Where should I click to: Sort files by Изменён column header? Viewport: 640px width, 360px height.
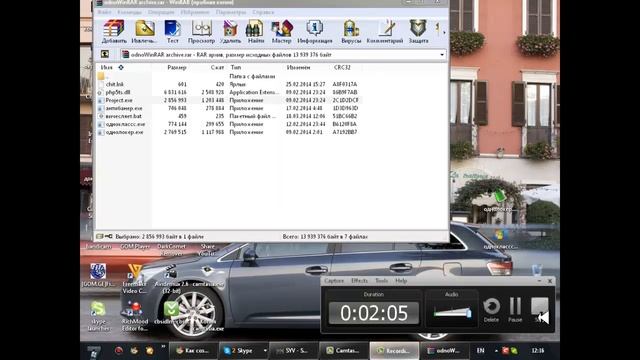tap(298, 67)
